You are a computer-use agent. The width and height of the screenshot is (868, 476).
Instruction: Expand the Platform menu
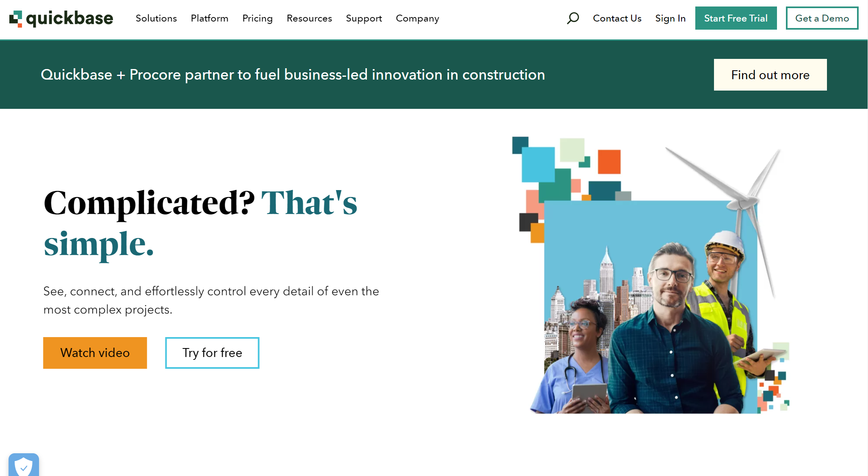(209, 19)
